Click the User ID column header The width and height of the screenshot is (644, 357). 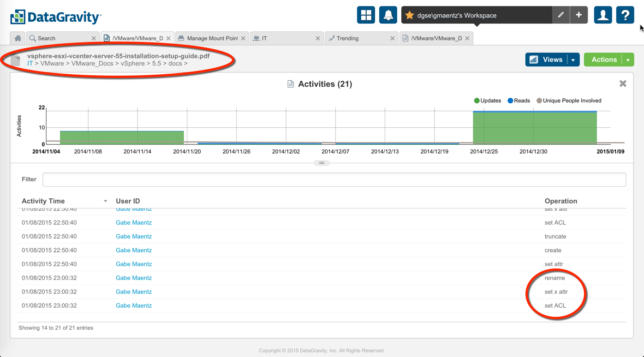pyautogui.click(x=128, y=201)
